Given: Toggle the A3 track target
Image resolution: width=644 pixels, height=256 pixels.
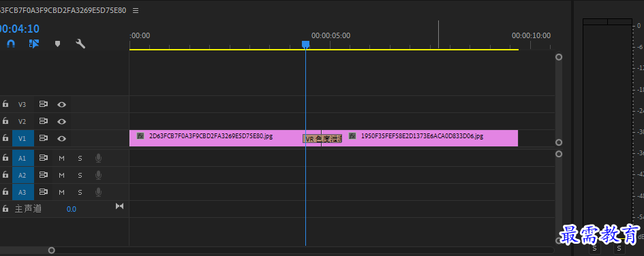Looking at the screenshot, I should coord(22,192).
